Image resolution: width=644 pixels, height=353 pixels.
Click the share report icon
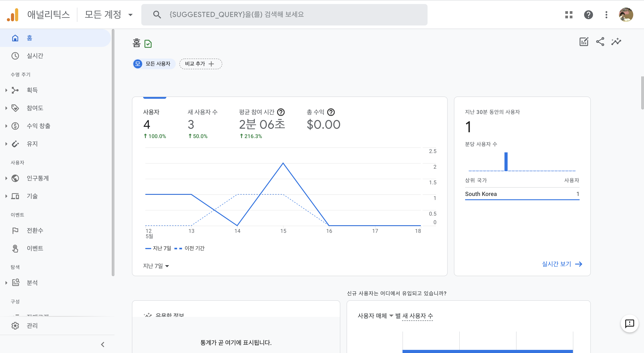600,42
